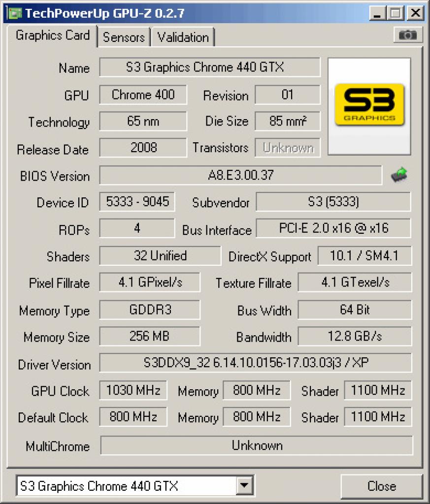Click the Device ID 5333 - 9045 field
Image resolution: width=430 pixels, height=504 pixels.
[137, 201]
